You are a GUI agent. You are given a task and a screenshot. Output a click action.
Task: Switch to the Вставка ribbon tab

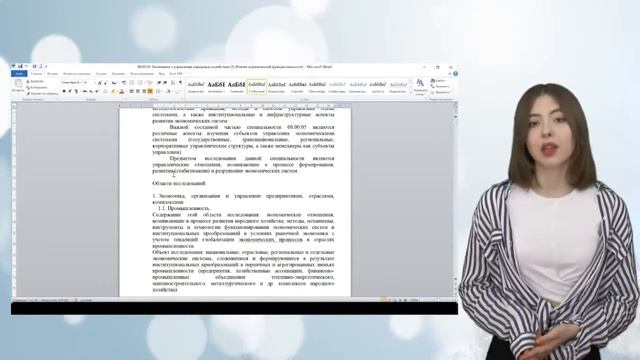coord(52,74)
